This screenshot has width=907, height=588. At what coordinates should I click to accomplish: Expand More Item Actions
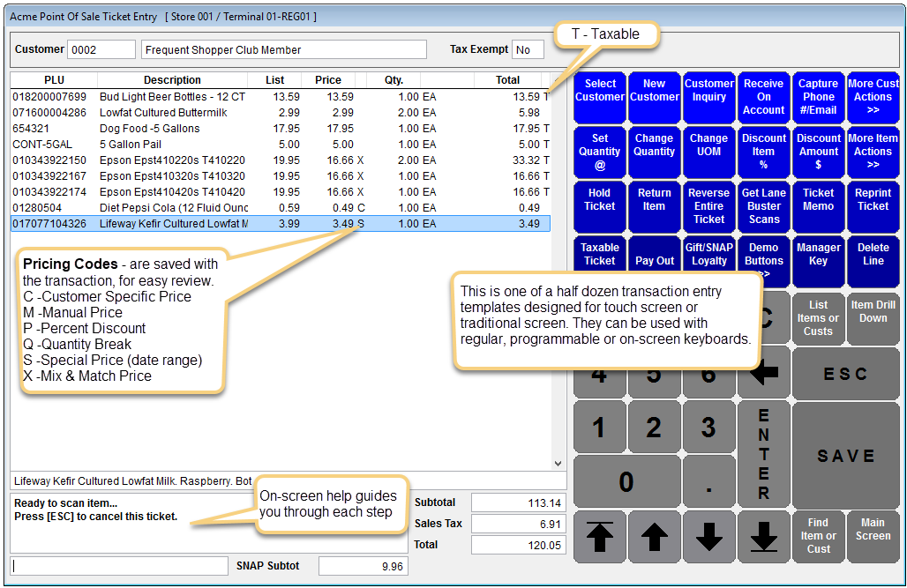[x=873, y=152]
